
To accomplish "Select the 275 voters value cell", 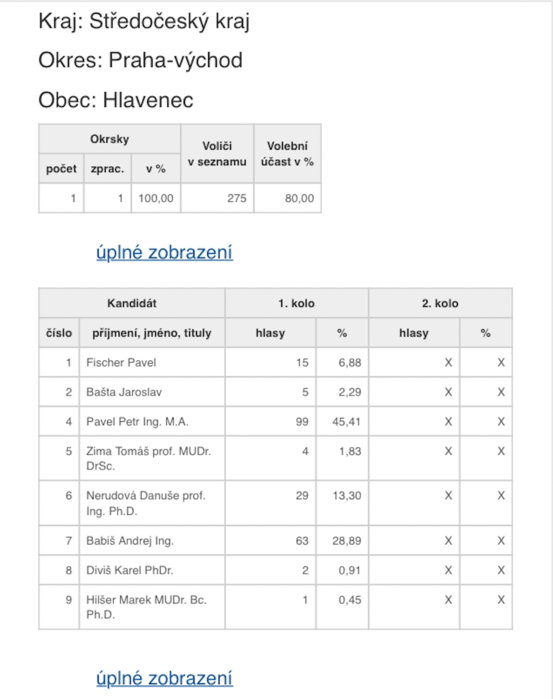I will (x=217, y=198).
